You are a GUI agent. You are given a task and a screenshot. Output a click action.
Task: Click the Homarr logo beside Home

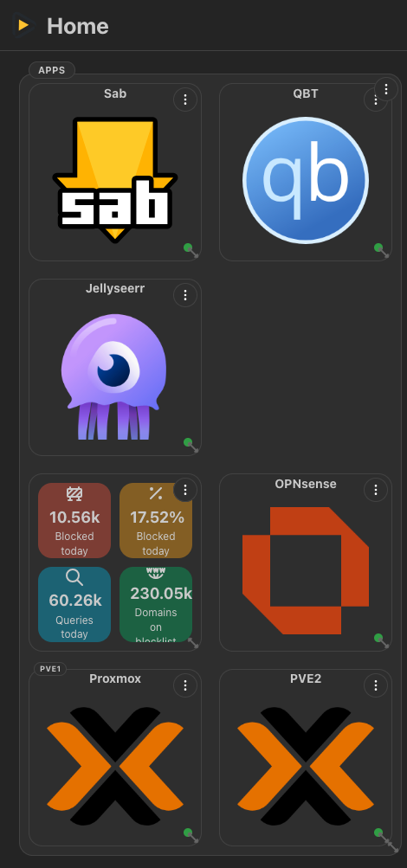pos(23,25)
